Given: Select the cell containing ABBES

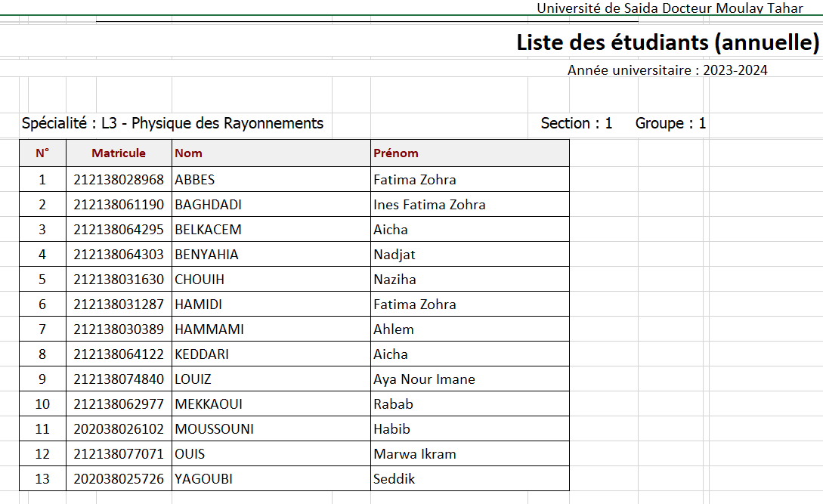Looking at the screenshot, I should [195, 180].
